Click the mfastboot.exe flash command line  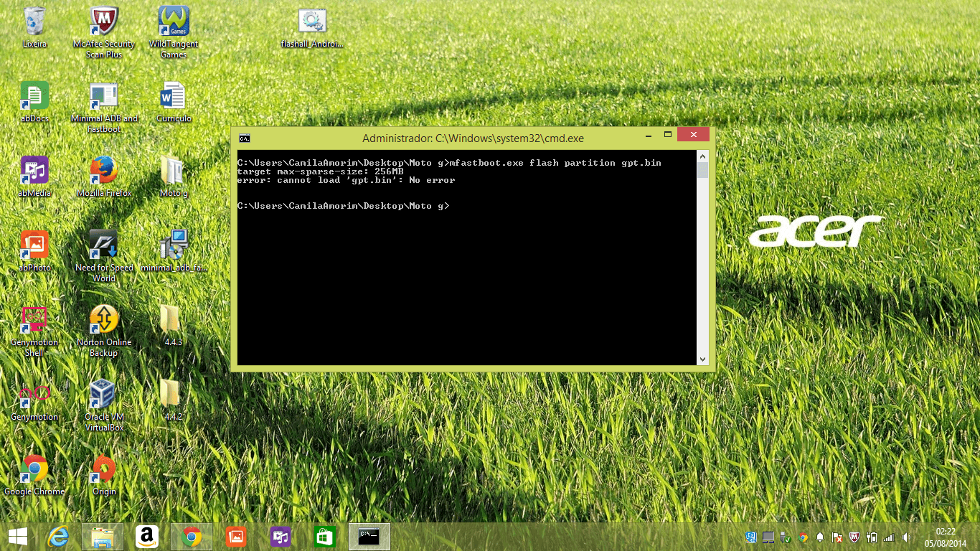point(449,163)
